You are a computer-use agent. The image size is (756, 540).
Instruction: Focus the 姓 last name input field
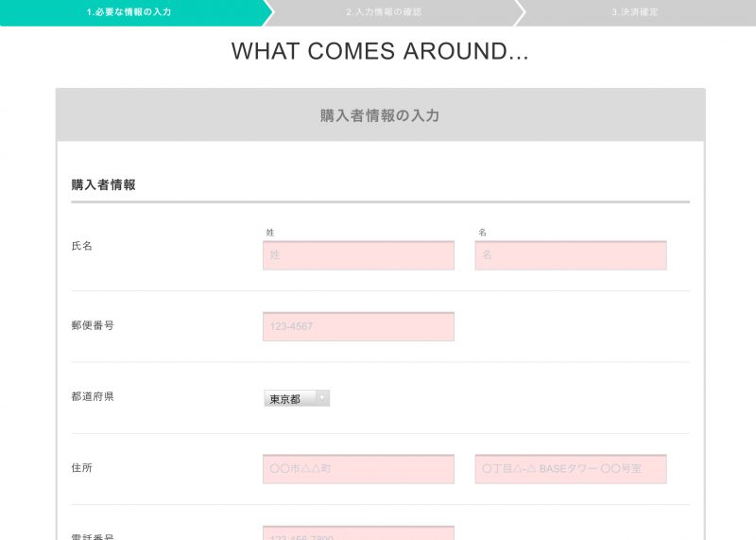(358, 255)
